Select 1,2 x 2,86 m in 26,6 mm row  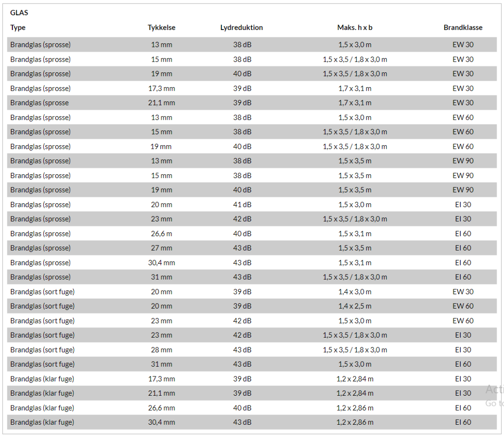point(354,408)
